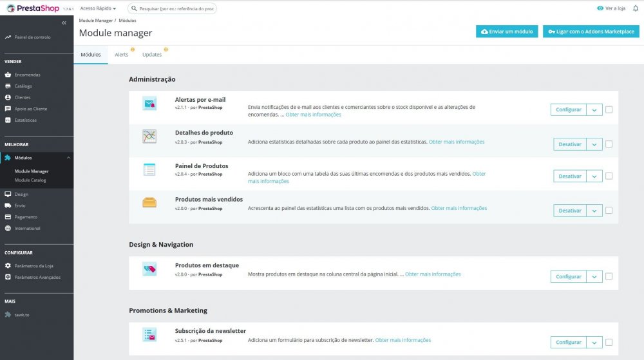Screen dimensions: 644x360
Task: Select the Produtos mais vendidos checkbox
Action: point(609,211)
